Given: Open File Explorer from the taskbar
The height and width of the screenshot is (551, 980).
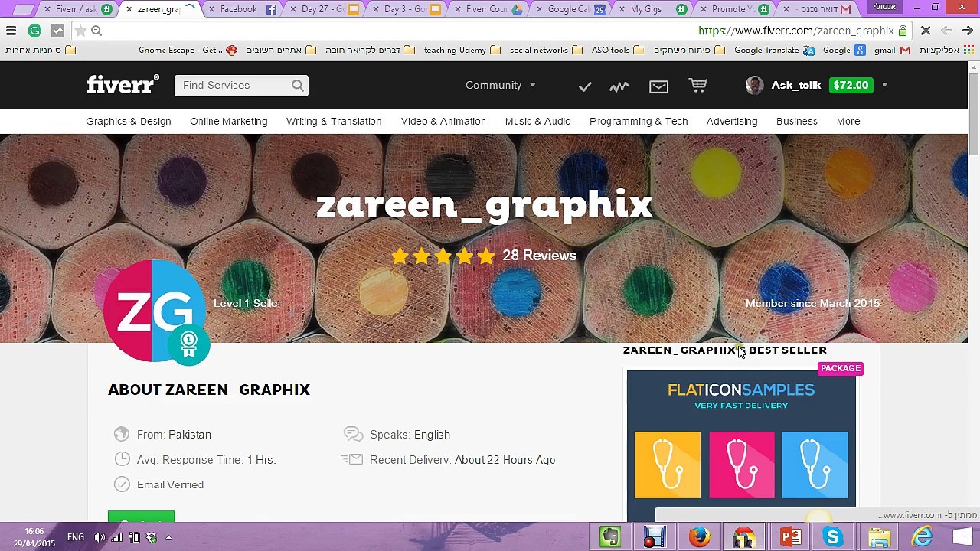Looking at the screenshot, I should point(879,536).
